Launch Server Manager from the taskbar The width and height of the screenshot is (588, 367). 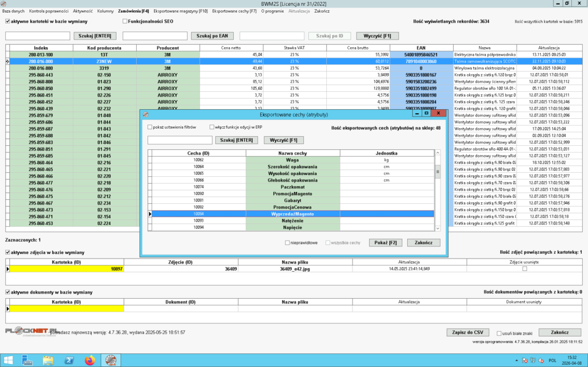click(28, 360)
